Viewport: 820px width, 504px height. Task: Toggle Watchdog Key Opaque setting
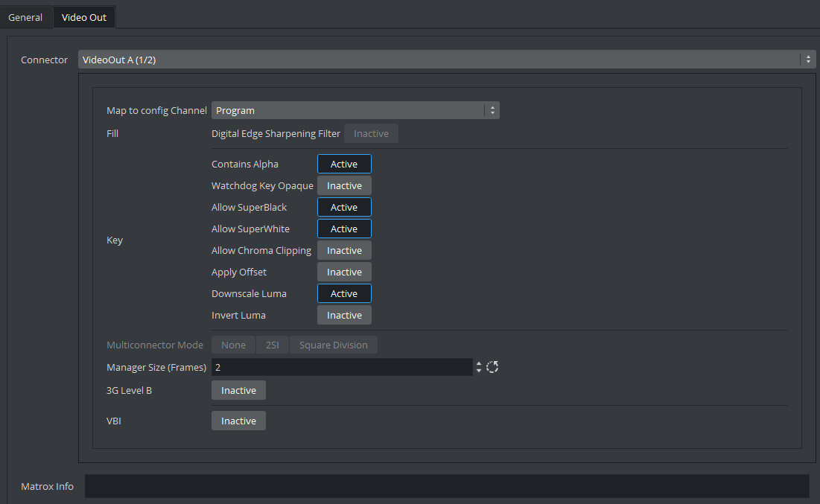(344, 185)
